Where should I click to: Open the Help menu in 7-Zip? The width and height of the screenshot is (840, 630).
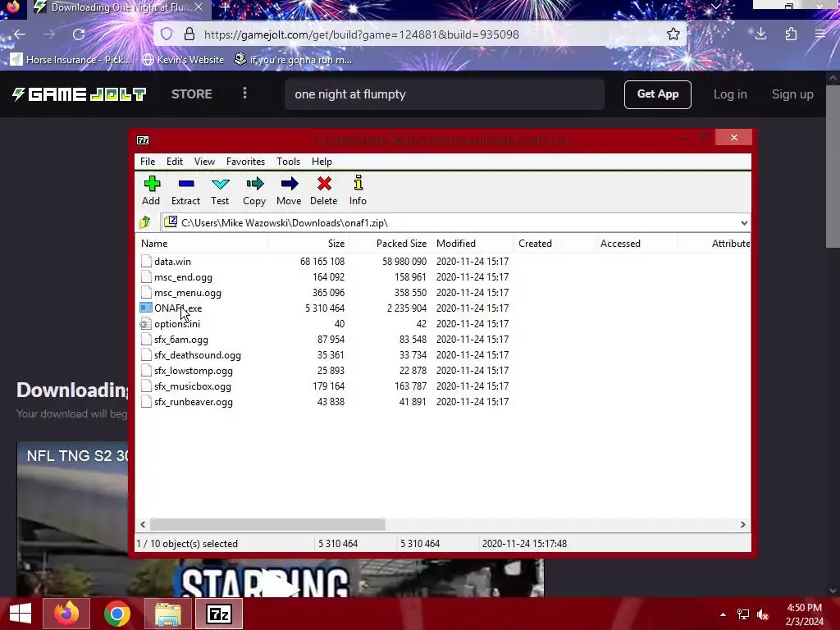(322, 162)
